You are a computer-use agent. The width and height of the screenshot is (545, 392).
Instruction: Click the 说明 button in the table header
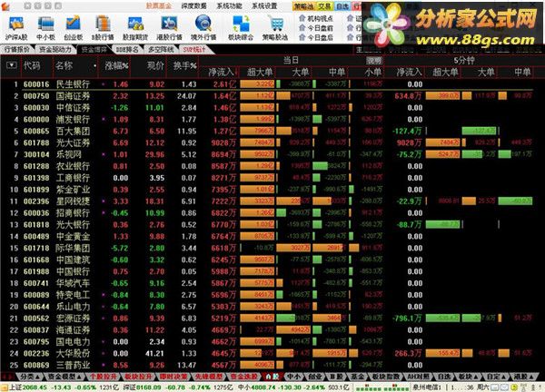374,61
